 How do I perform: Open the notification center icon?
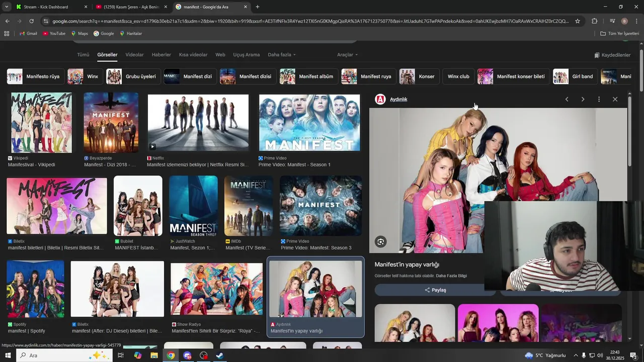click(634, 355)
